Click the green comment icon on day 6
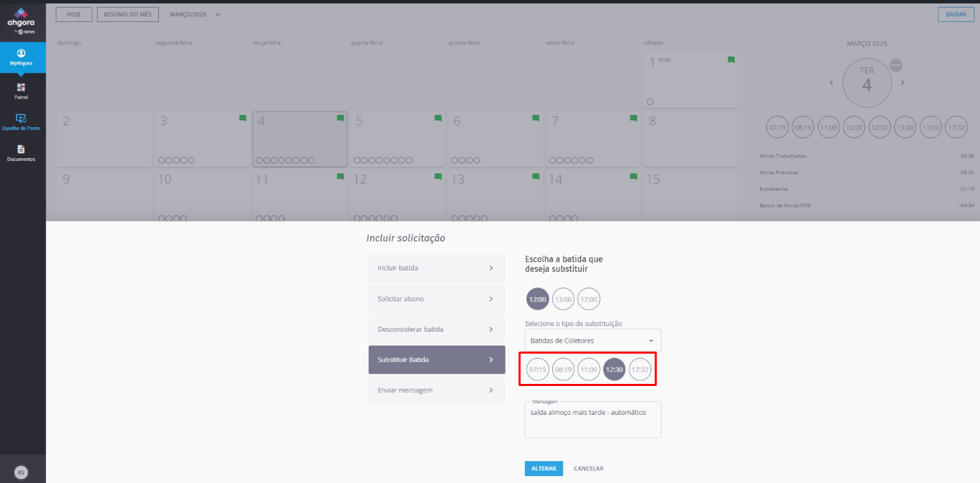Image resolution: width=980 pixels, height=483 pixels. [x=536, y=118]
